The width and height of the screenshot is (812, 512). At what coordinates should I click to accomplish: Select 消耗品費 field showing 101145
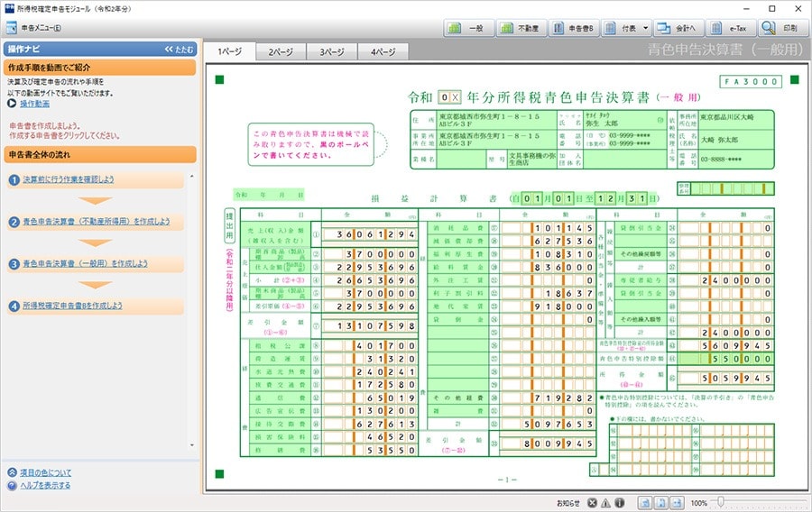(x=548, y=227)
